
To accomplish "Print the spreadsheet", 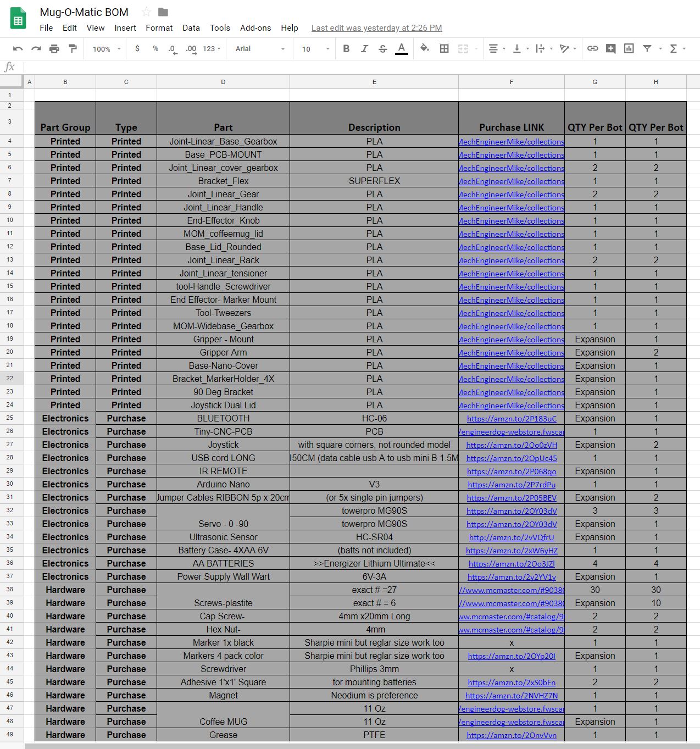I will coord(54,49).
